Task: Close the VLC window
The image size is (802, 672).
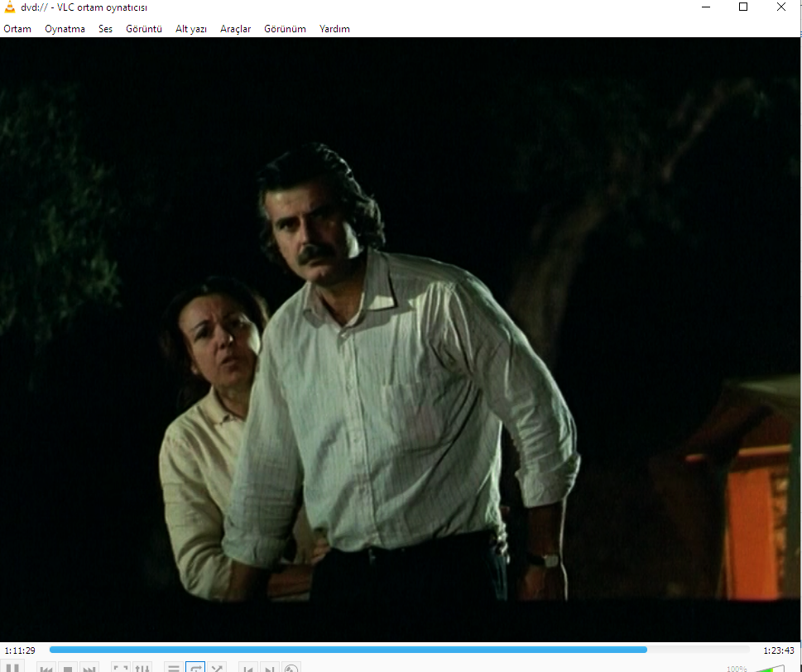Action: (781, 7)
